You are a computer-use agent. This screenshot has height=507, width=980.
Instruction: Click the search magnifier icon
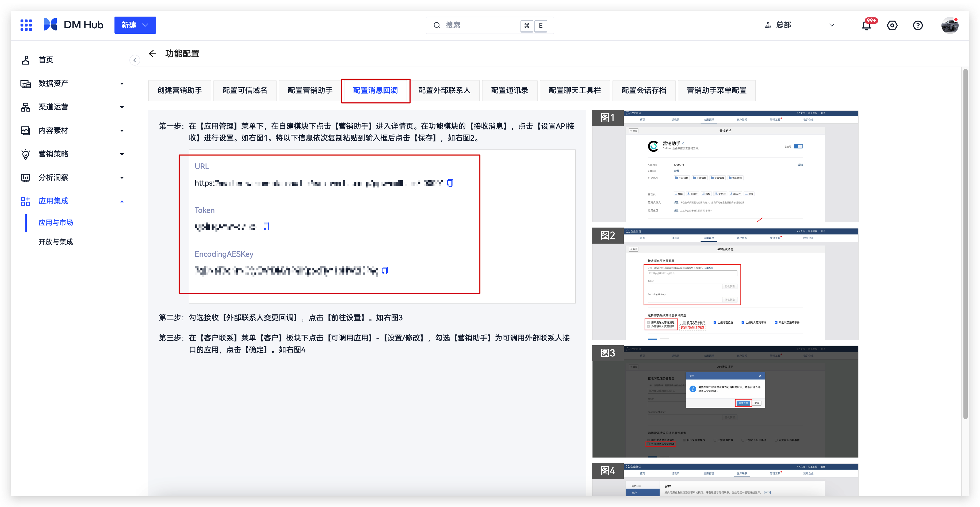pos(437,25)
